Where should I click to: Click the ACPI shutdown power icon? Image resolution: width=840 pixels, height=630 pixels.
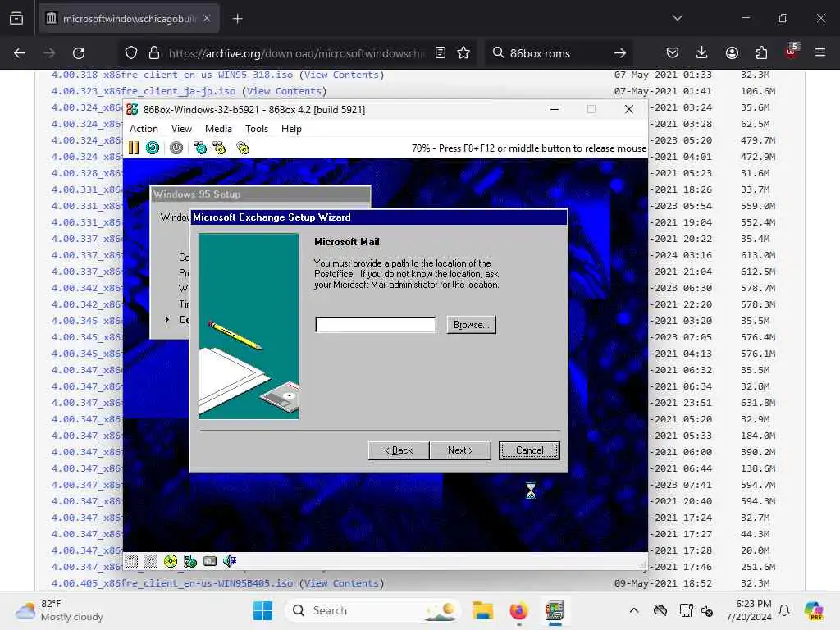point(176,148)
